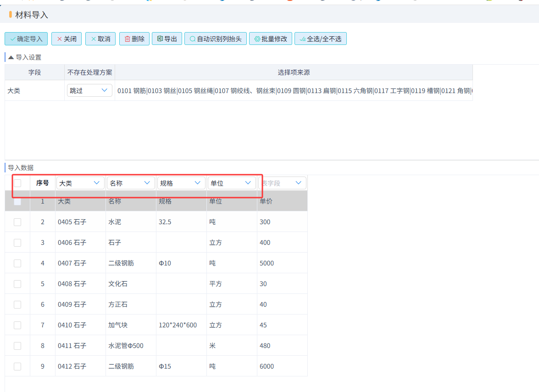Expand the 单位 column mapping dropdown

click(x=232, y=183)
